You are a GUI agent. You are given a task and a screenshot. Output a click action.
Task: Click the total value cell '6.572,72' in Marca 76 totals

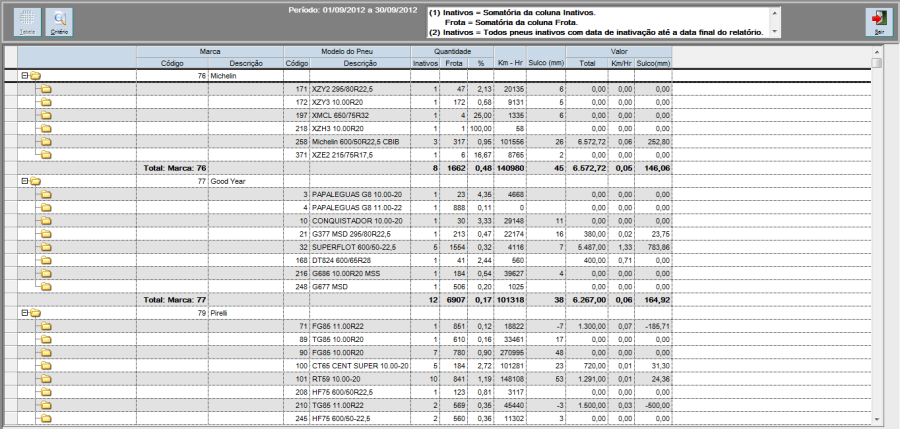click(587, 168)
